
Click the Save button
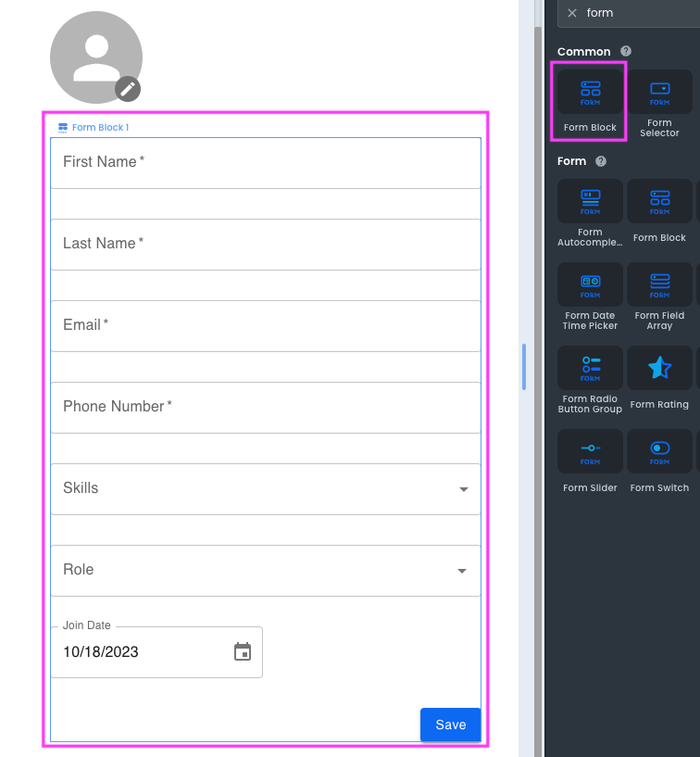450,725
